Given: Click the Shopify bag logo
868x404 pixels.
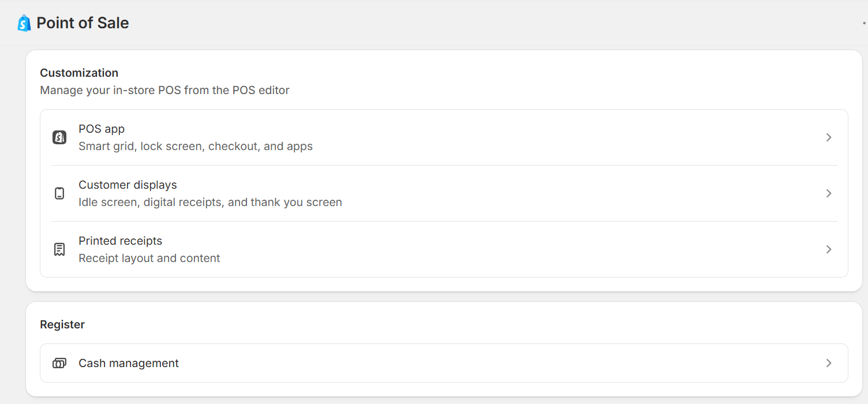Looking at the screenshot, I should coord(24,23).
